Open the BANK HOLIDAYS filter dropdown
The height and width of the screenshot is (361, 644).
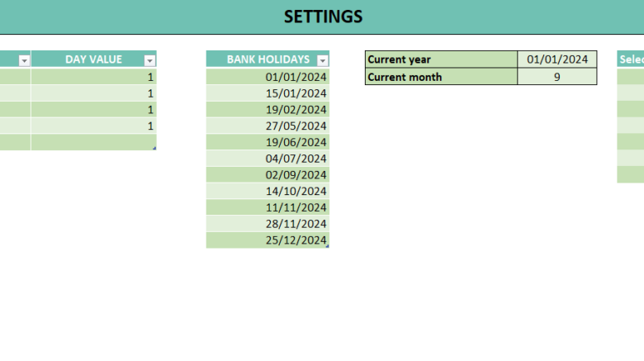(x=322, y=60)
